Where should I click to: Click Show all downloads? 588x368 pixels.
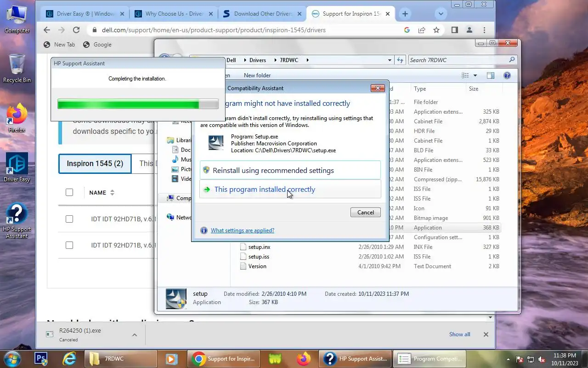point(460,334)
